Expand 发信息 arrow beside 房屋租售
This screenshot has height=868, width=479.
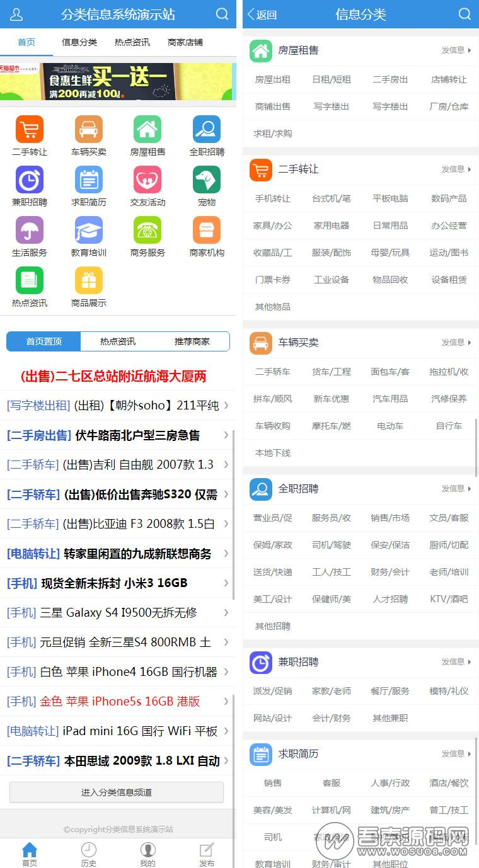tap(457, 50)
